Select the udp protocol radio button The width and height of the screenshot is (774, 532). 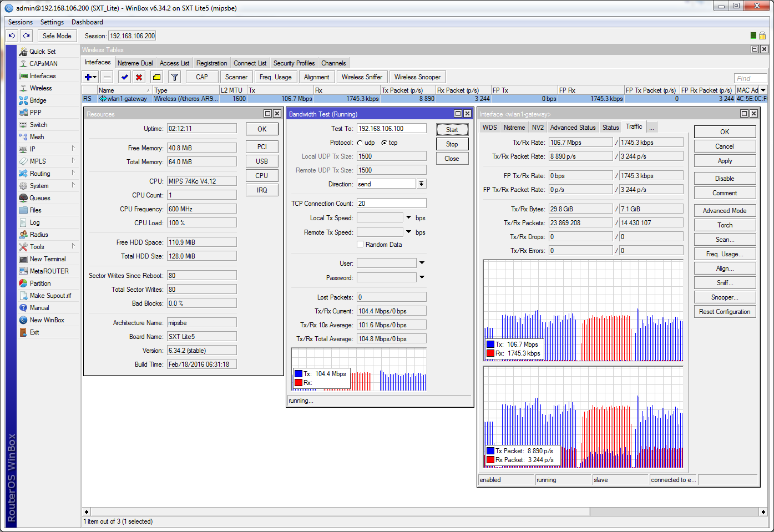click(360, 143)
